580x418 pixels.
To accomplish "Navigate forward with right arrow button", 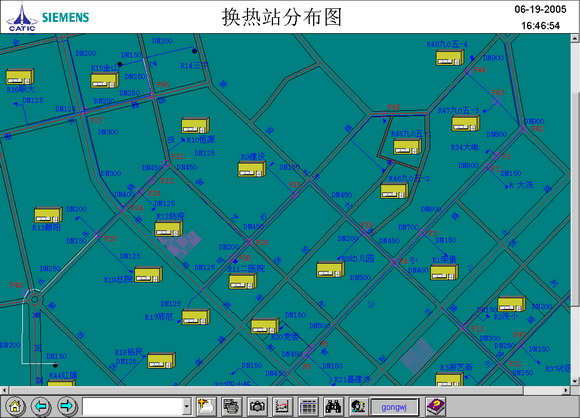I will (67, 407).
